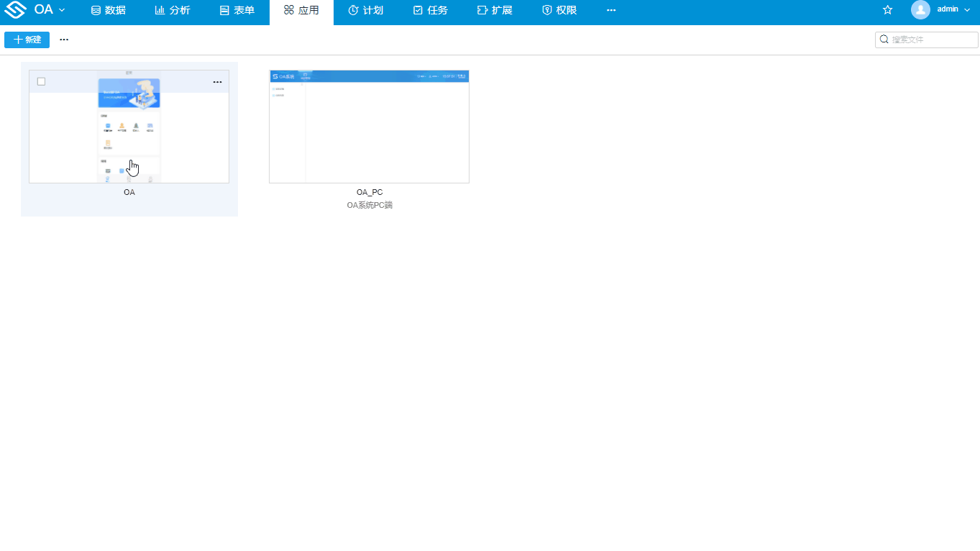The height and width of the screenshot is (551, 980).
Task: Open the 任务 section
Action: pos(430,10)
